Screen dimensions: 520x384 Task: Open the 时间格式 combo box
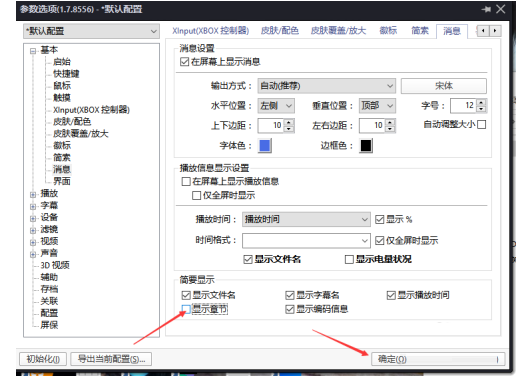pyautogui.click(x=306, y=240)
